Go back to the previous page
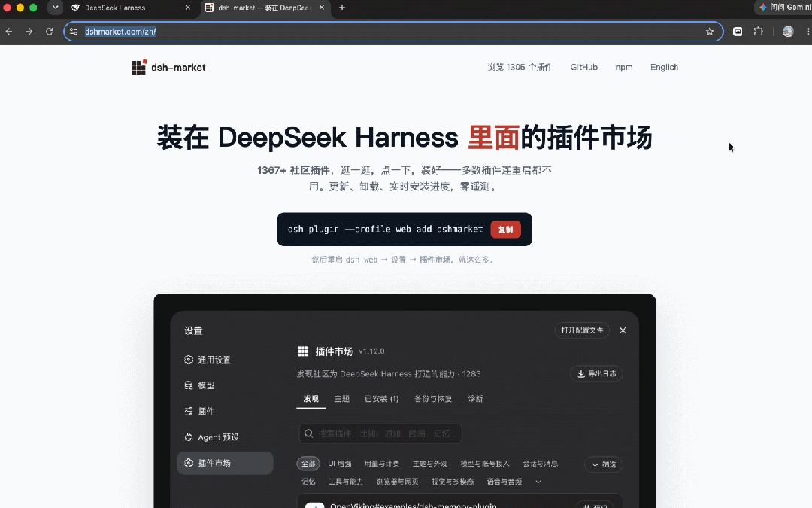The height and width of the screenshot is (508, 812). pyautogui.click(x=9, y=32)
